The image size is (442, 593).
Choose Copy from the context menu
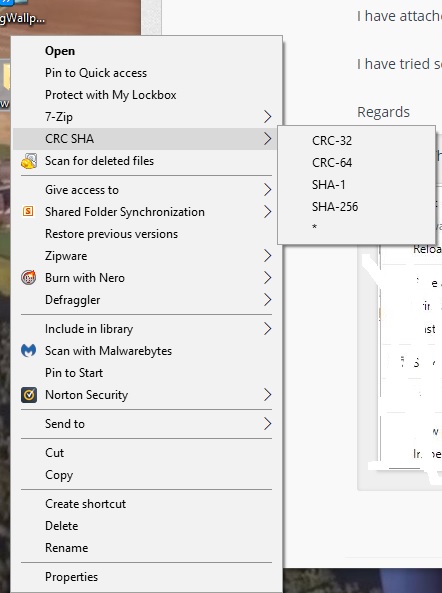tap(147, 475)
